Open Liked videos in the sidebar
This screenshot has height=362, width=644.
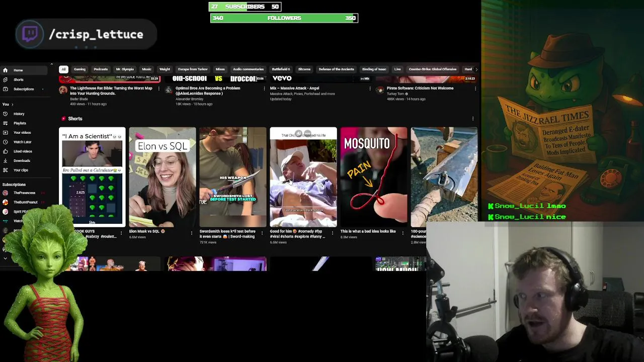click(23, 151)
